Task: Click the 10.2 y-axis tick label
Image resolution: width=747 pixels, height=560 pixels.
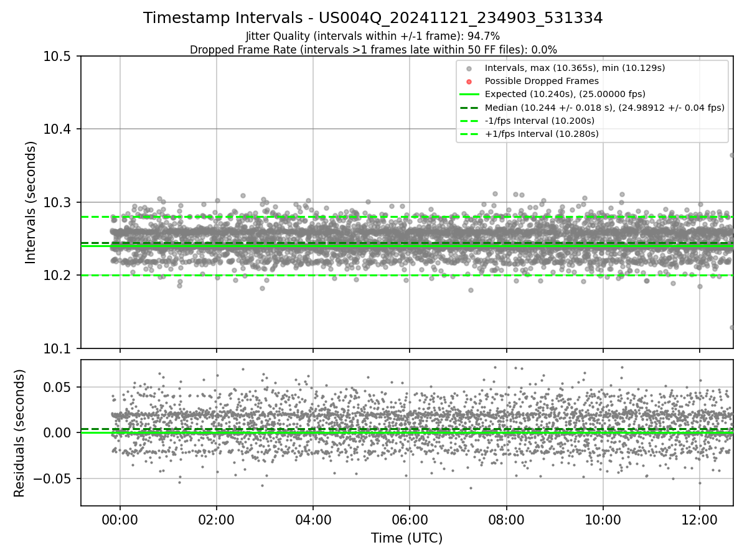Action: [59, 276]
